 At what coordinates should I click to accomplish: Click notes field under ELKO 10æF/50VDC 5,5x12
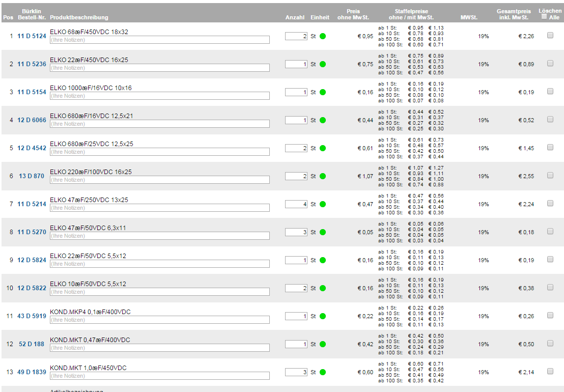tap(160, 292)
